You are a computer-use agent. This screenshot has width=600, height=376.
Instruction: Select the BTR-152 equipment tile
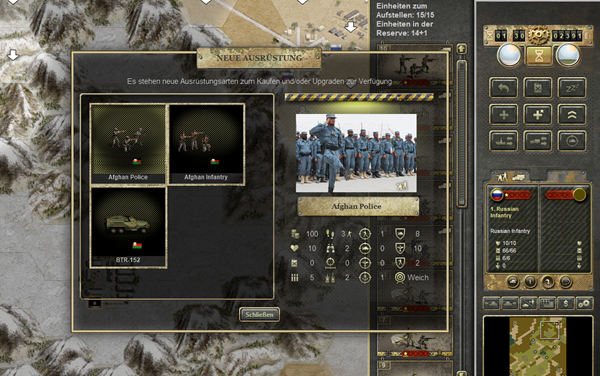128,227
